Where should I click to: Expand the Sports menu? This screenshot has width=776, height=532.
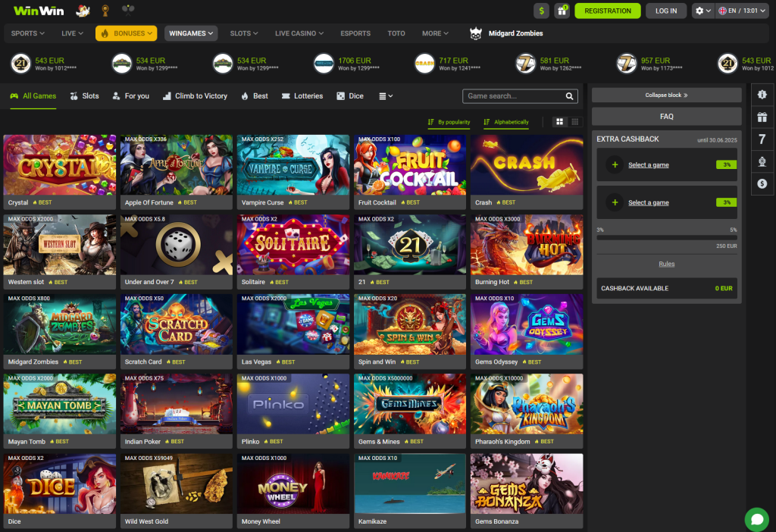[x=28, y=33]
